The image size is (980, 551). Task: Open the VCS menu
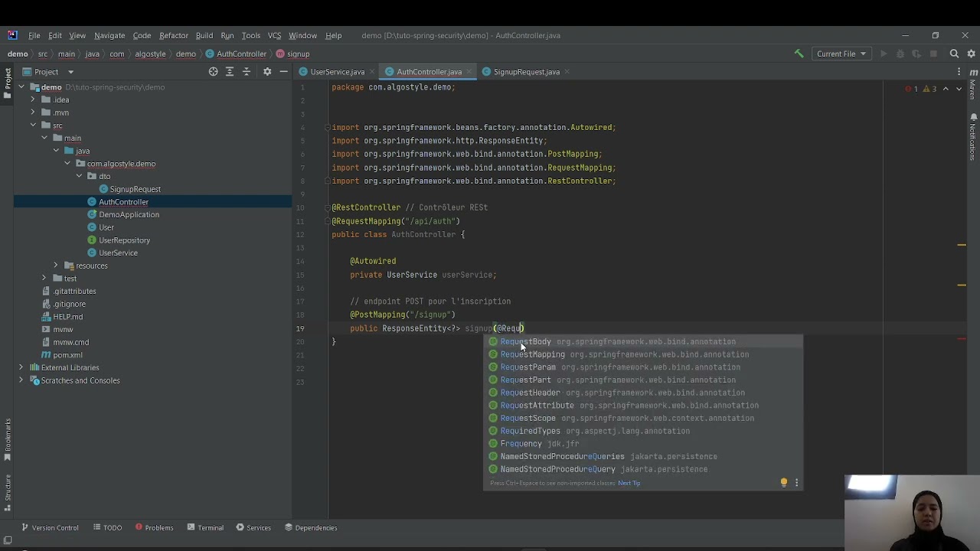274,35
